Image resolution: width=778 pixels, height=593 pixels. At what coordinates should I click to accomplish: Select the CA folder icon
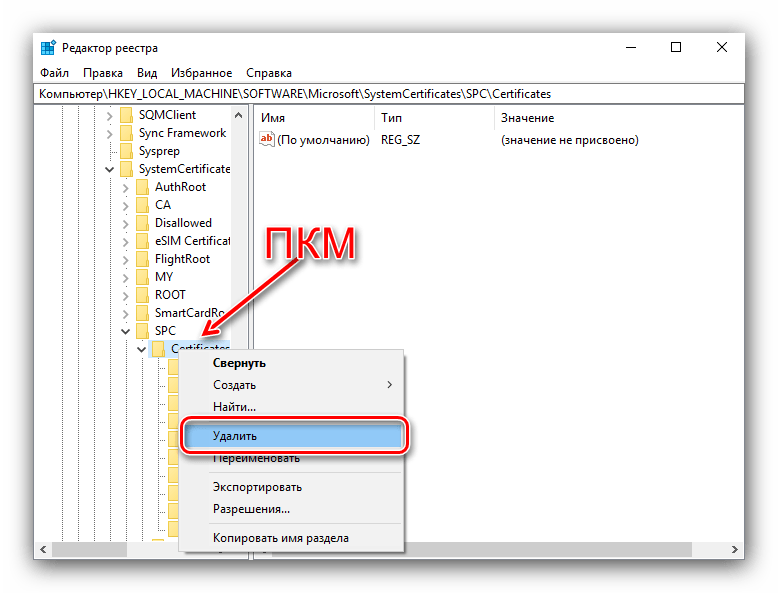(142, 205)
